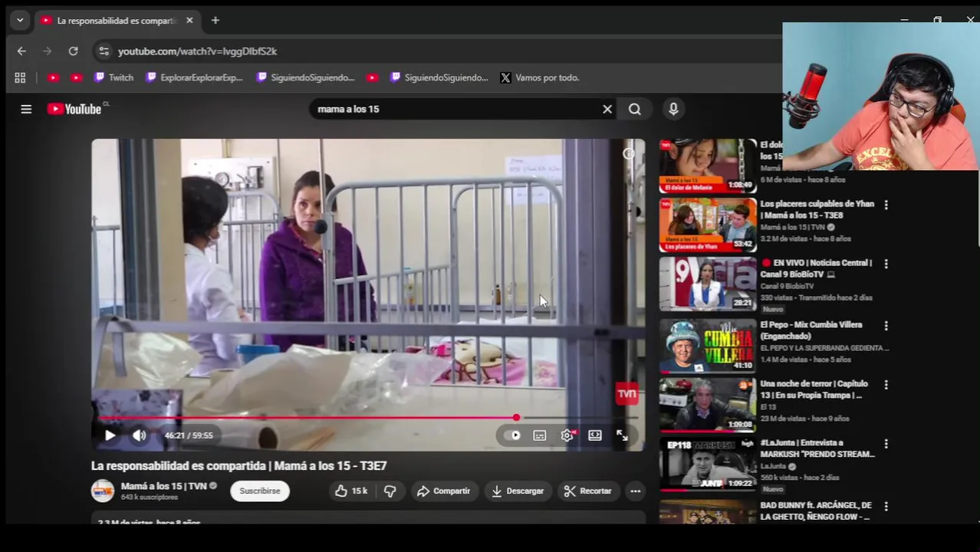This screenshot has width=980, height=552.
Task: Start voice search with the microphone
Action: coord(673,109)
